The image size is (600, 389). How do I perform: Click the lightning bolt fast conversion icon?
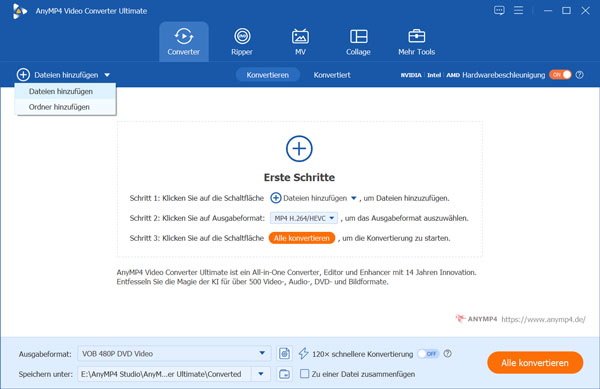tap(303, 354)
